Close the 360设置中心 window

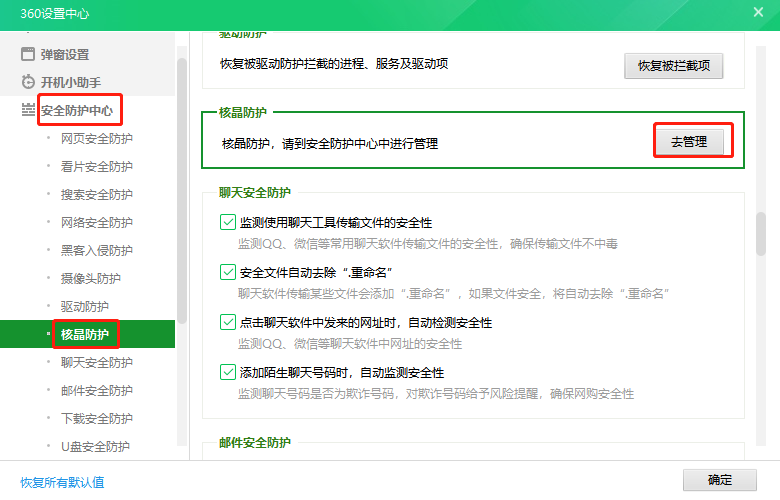pyautogui.click(x=758, y=12)
